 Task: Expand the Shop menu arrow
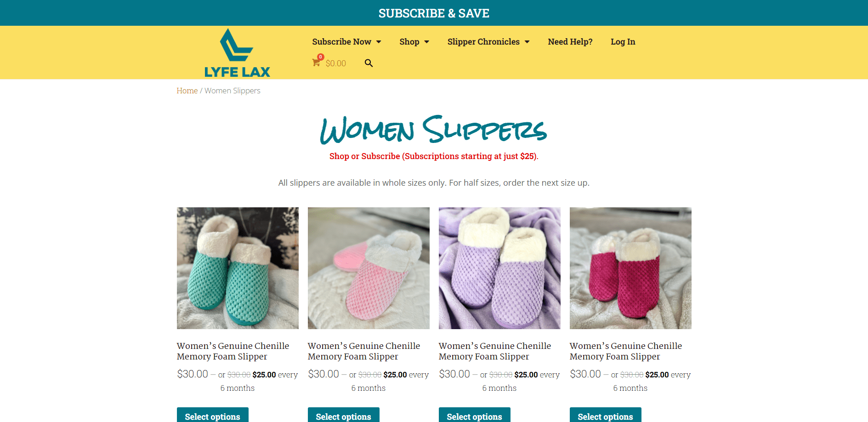(426, 42)
